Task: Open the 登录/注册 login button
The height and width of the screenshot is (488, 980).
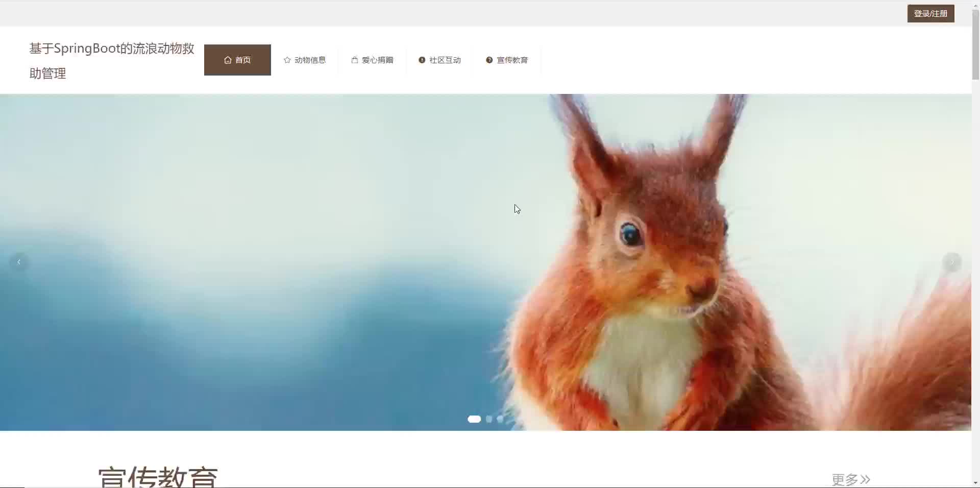Action: tap(930, 14)
